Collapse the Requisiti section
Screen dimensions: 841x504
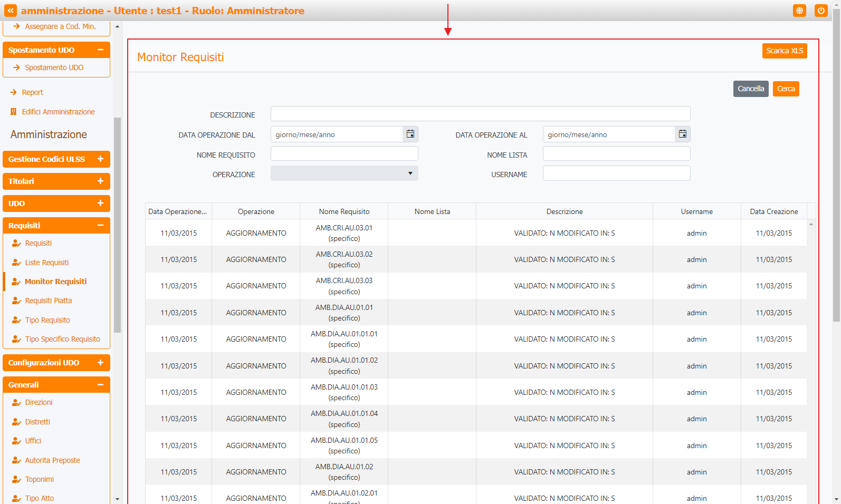100,226
